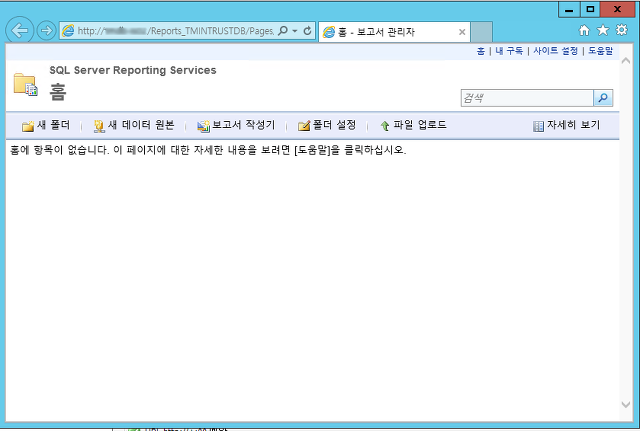
Task: Maximize the Internet Explorer window
Action: pyautogui.click(x=590, y=9)
